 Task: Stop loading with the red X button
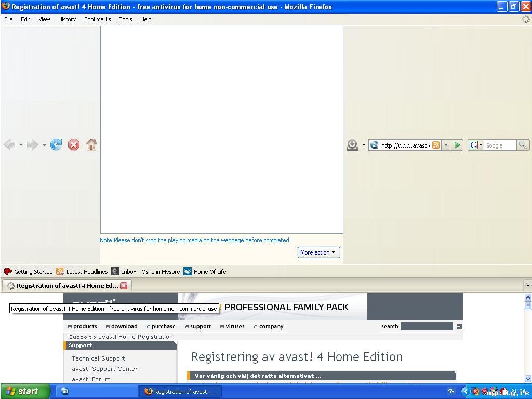[x=74, y=145]
